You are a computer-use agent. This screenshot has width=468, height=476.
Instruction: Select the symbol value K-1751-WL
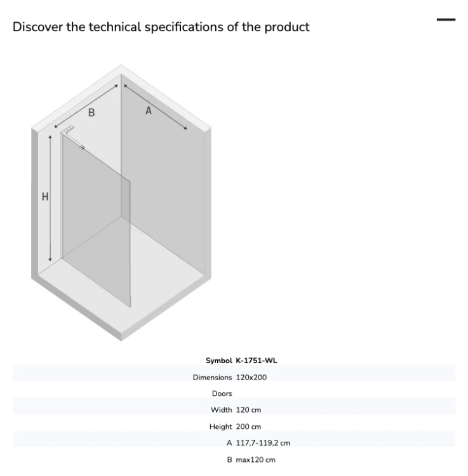click(257, 360)
